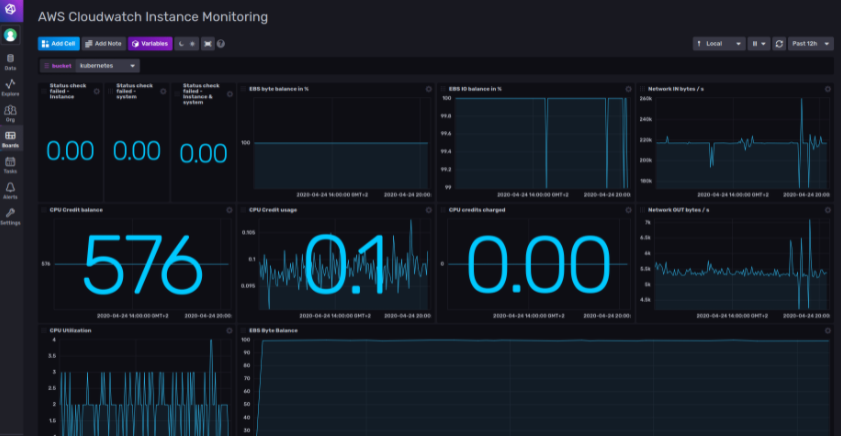Click the dashboard title AWS Cloudwatch Instance Monitoring
This screenshot has width=841, height=436.
point(153,17)
